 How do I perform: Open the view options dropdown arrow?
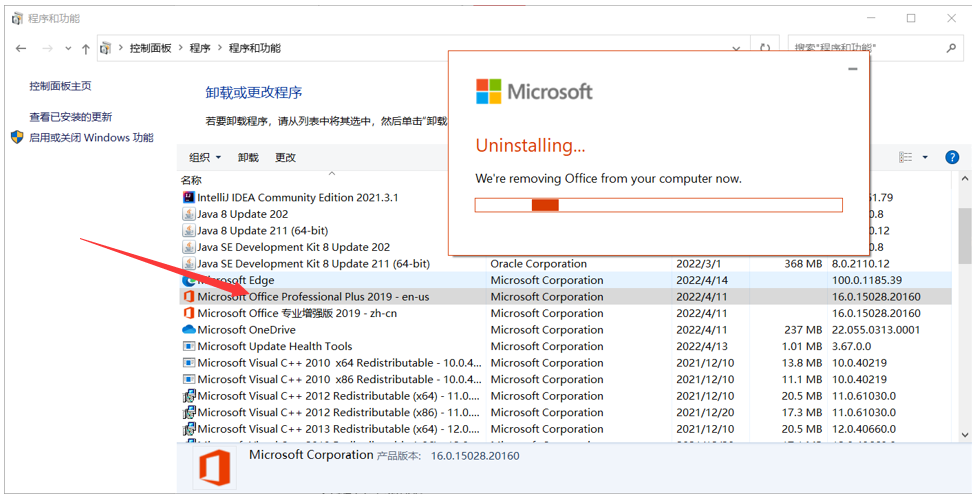[x=925, y=157]
